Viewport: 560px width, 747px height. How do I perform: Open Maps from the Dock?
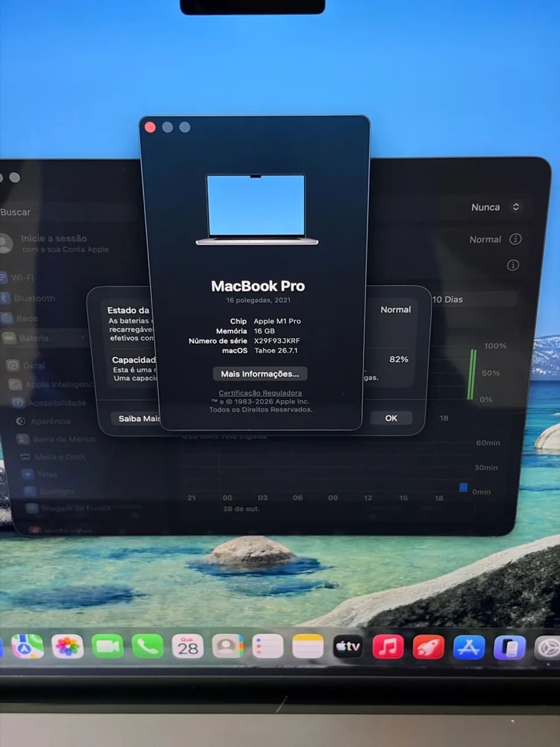pyautogui.click(x=27, y=647)
